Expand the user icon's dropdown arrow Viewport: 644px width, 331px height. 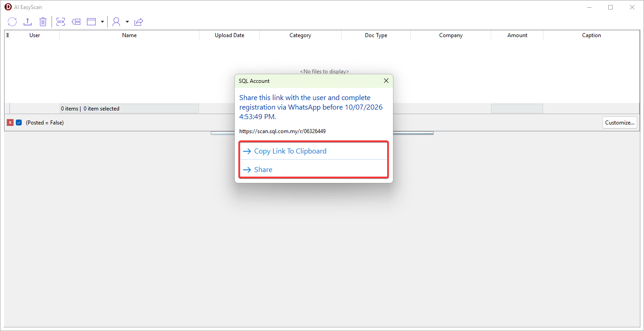[127, 22]
